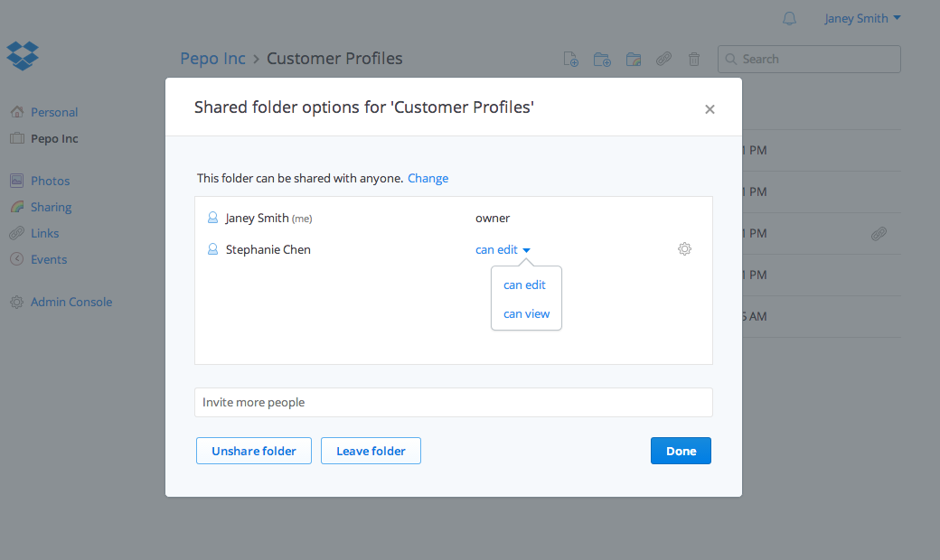Click the Invite more people field
This screenshot has width=940, height=560.
point(453,403)
